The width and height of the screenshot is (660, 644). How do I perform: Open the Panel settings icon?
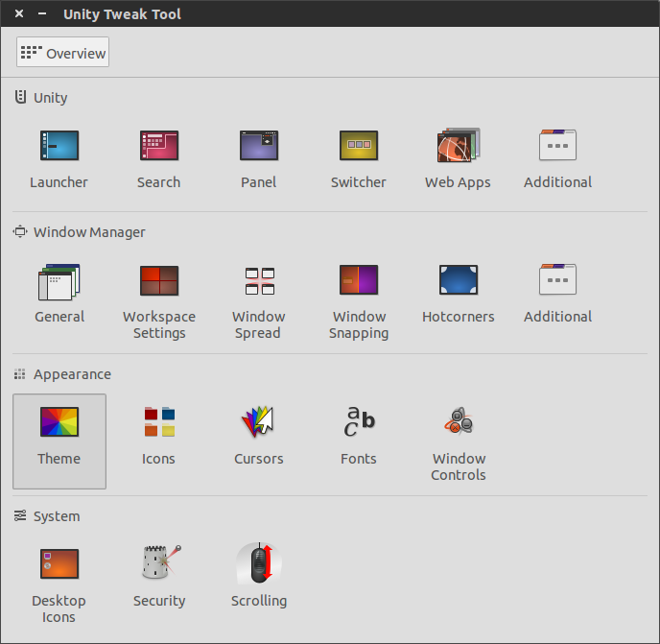coord(259,146)
